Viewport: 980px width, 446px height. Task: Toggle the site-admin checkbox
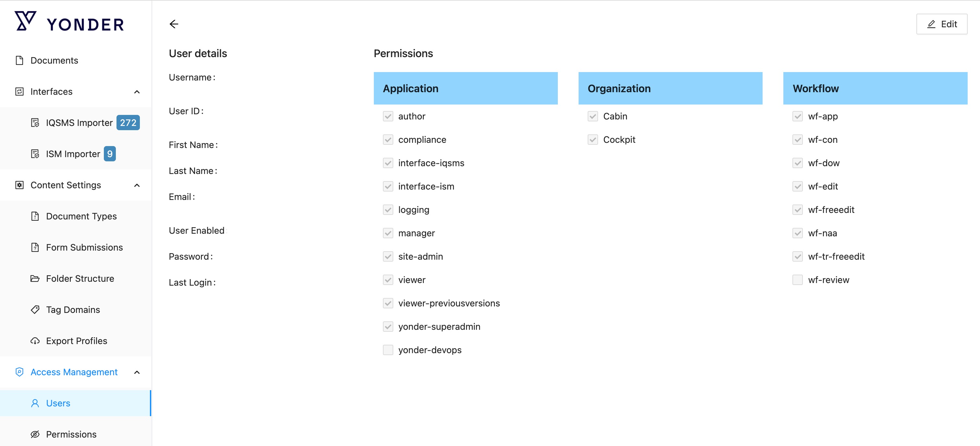point(388,256)
